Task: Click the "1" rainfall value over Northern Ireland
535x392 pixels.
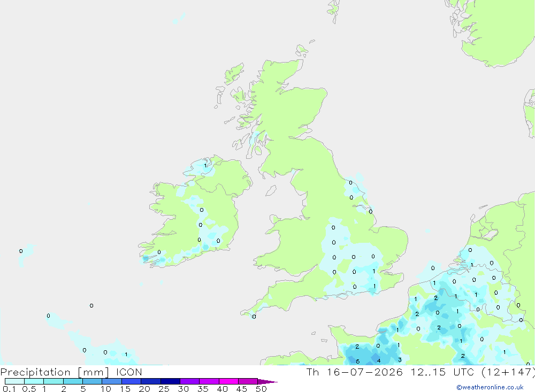Action: [205, 165]
